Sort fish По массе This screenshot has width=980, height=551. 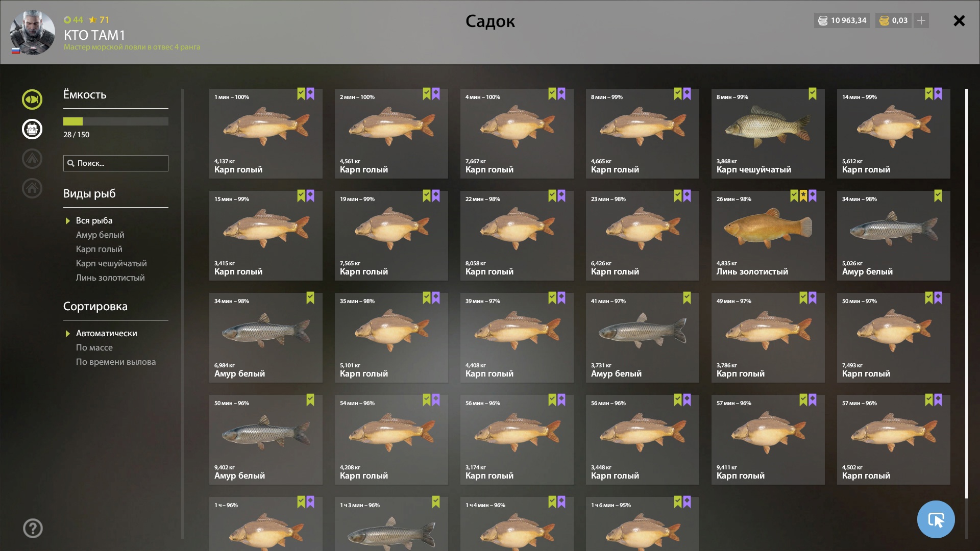tap(94, 347)
